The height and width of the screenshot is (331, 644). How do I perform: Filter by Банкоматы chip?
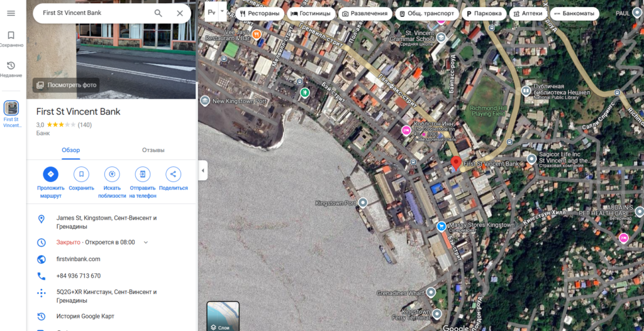tap(575, 14)
